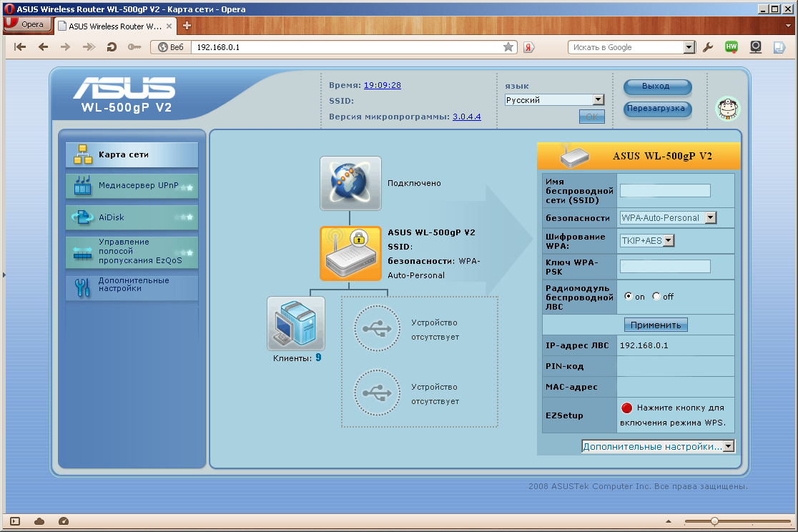Open the language dropdown Русский
The height and width of the screenshot is (532, 798).
pos(554,100)
